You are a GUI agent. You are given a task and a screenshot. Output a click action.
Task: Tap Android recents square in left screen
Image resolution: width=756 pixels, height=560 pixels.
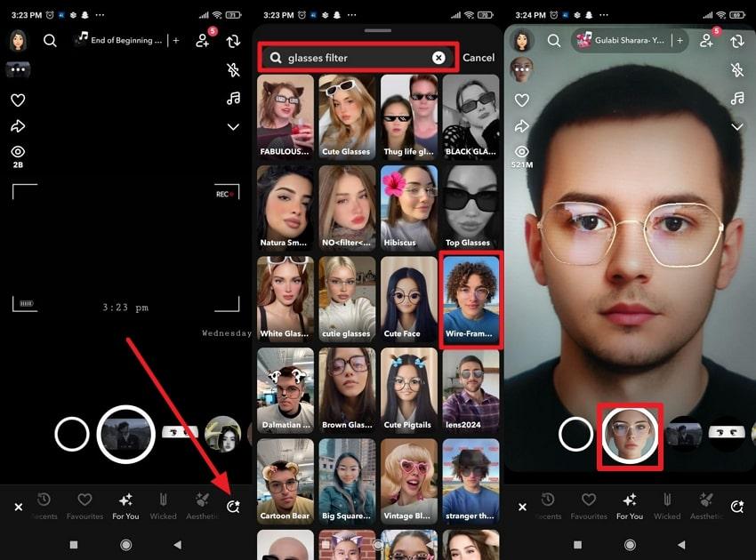(73, 545)
